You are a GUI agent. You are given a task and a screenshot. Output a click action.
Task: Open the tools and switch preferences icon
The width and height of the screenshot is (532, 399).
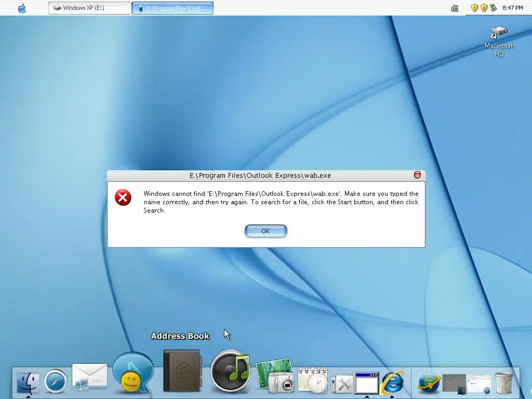point(342,384)
